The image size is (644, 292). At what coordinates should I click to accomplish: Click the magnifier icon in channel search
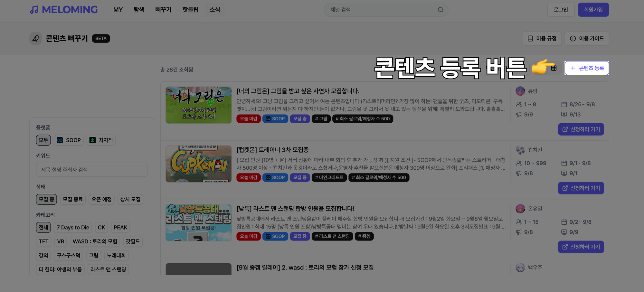tap(440, 10)
